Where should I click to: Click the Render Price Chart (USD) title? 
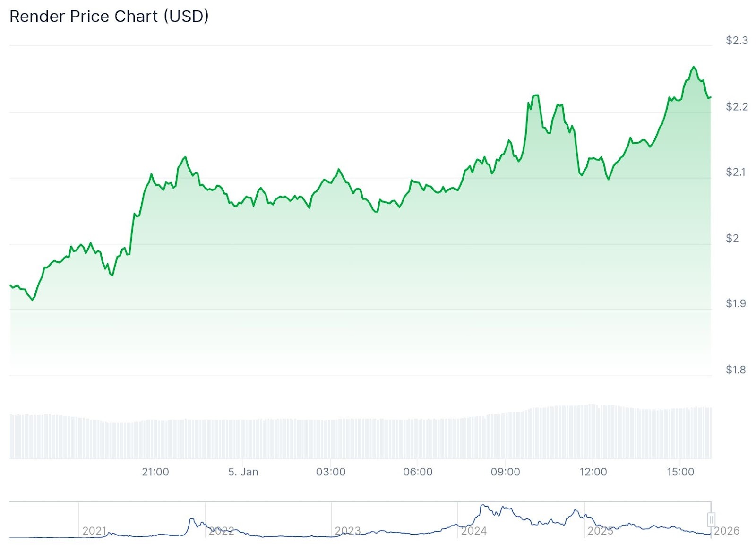[x=109, y=17]
